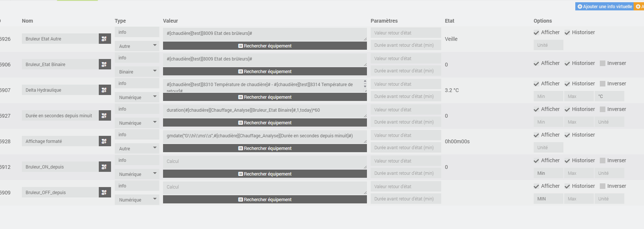This screenshot has height=229, width=644.
Task: Click the plus icon on Ajouter une info virtuelle
Action: [580, 7]
